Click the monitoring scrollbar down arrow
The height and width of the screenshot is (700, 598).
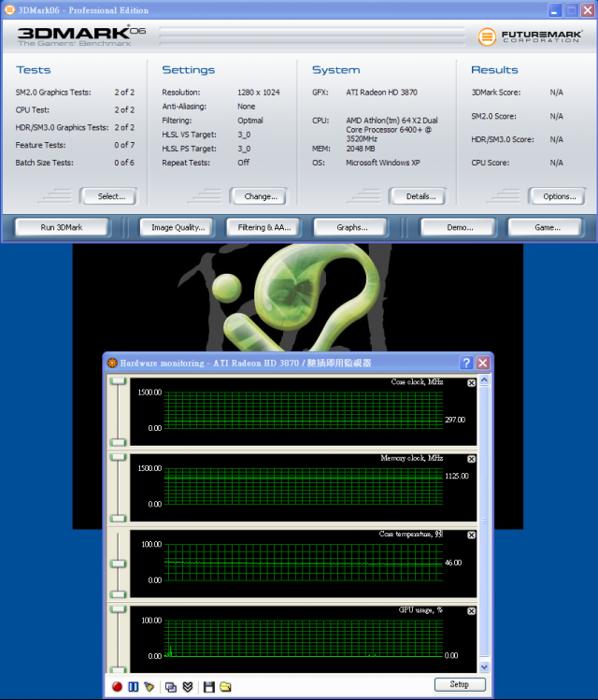pos(484,667)
